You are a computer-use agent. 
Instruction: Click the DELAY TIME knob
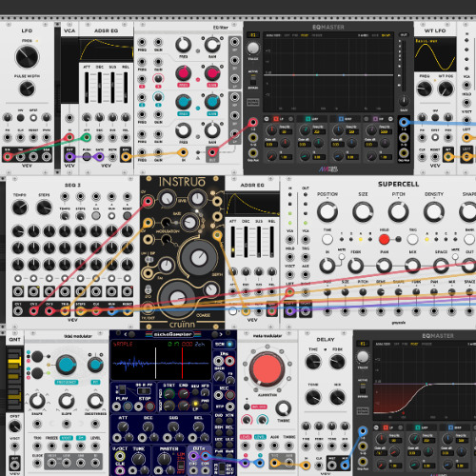tap(313, 362)
